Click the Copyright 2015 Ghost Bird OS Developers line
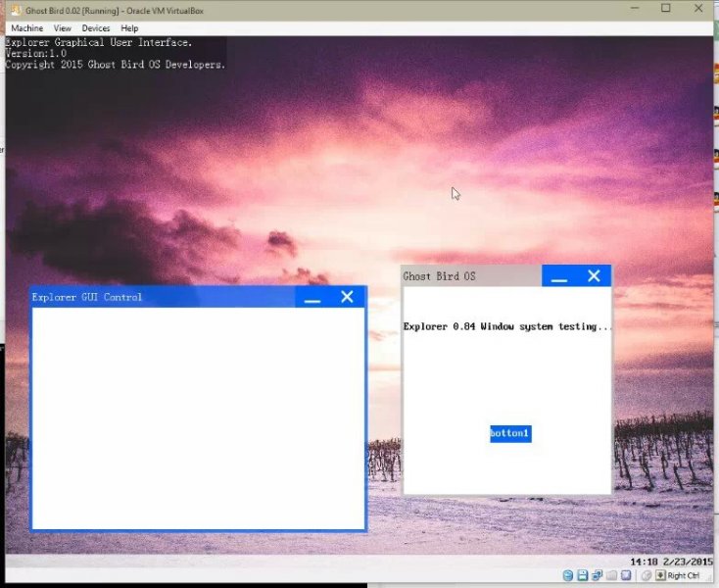719x588 pixels. (x=115, y=65)
